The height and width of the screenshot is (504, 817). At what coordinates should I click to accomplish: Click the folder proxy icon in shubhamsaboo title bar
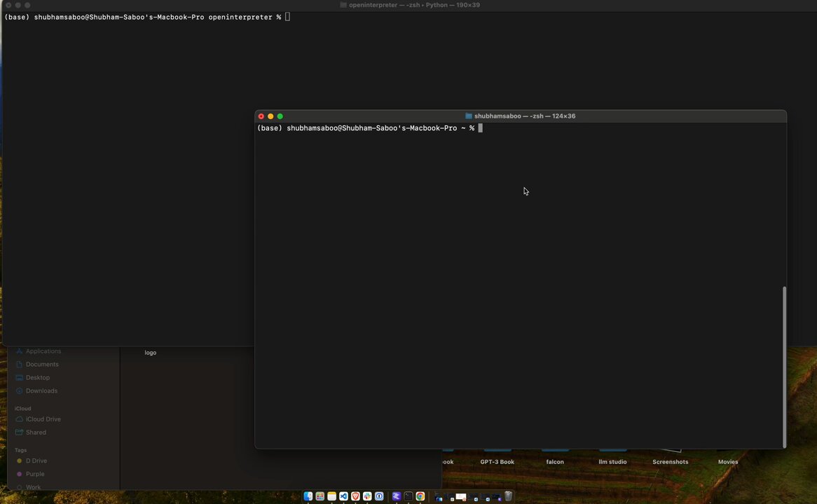pyautogui.click(x=469, y=116)
